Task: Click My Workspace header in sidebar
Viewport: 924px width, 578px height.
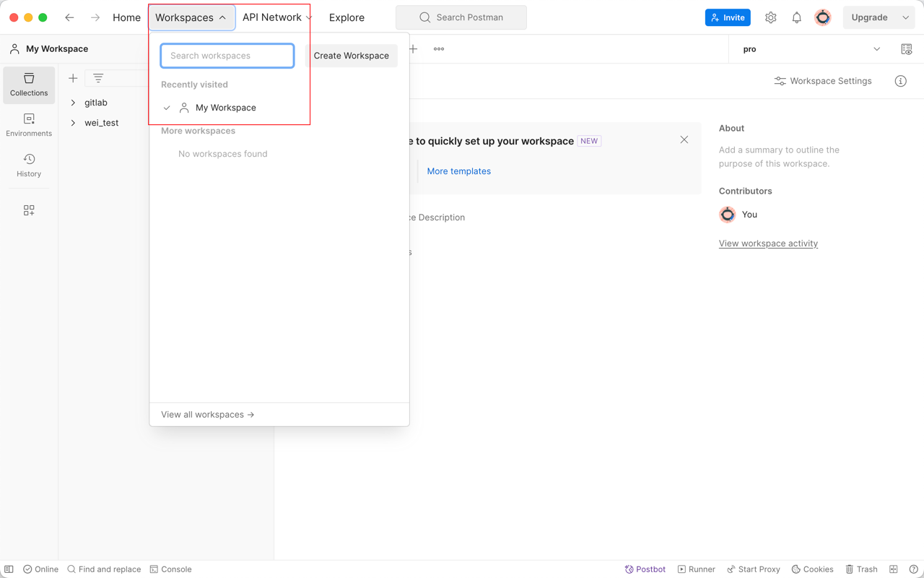Action: point(49,49)
